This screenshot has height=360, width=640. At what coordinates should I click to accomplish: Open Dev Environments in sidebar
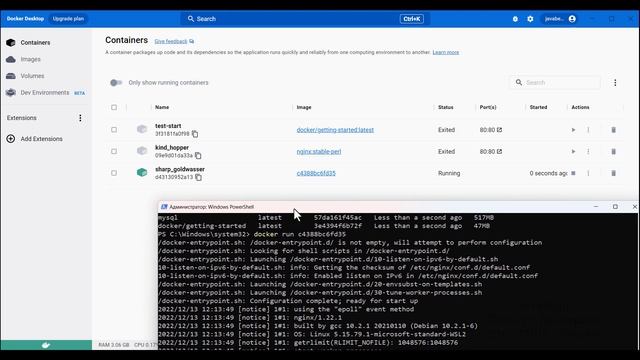pos(45,93)
